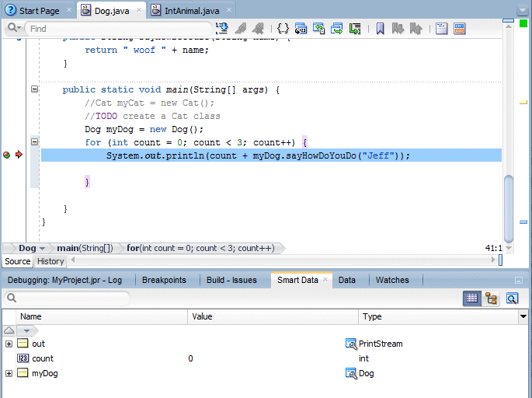532x398 pixels.
Task: Click the yellow overview margin marker
Action: 523,102
